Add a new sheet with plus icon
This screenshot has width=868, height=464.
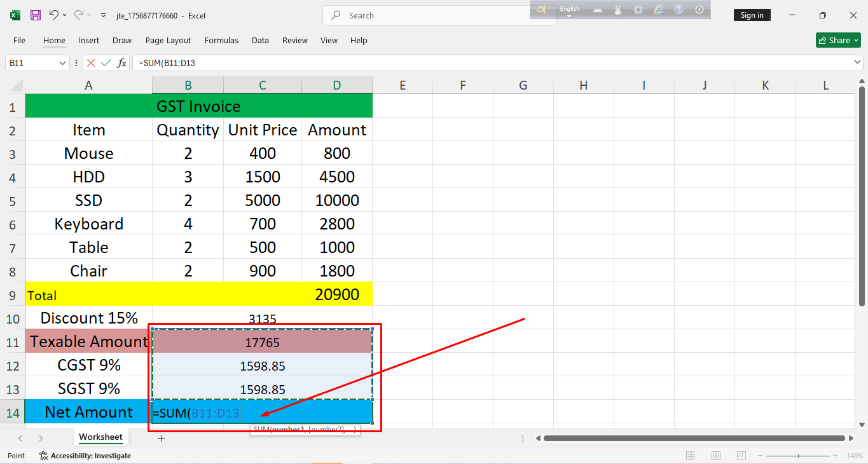point(161,438)
